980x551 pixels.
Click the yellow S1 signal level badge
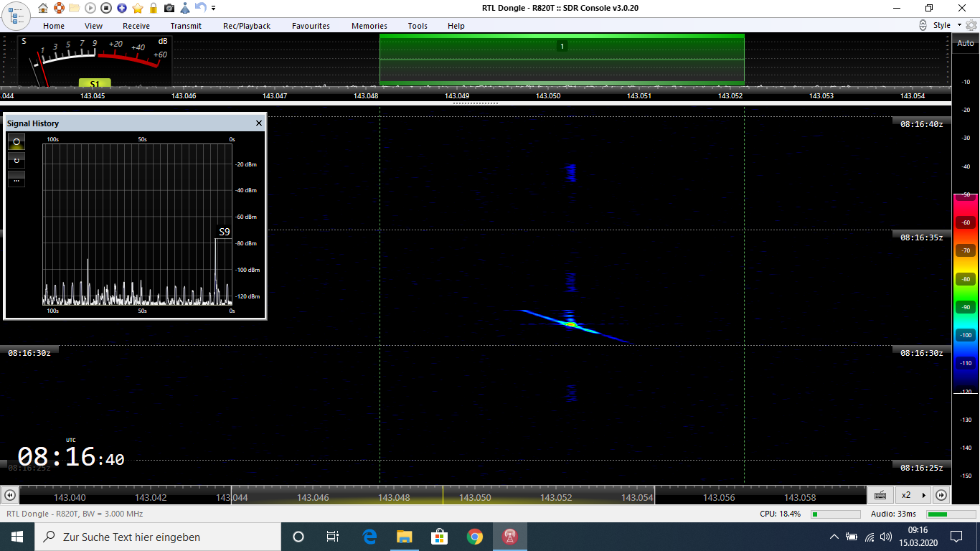pyautogui.click(x=95, y=84)
